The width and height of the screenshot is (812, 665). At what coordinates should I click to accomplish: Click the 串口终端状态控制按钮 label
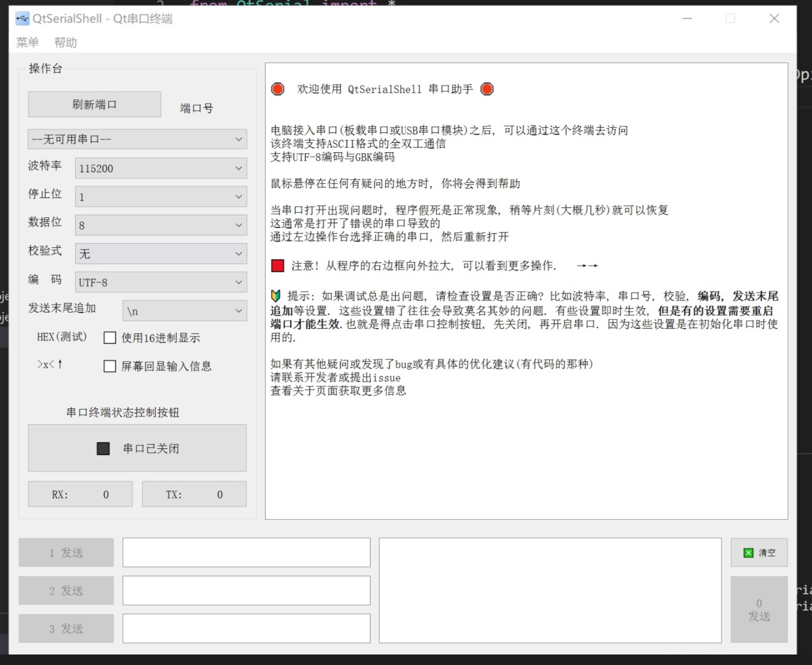click(x=123, y=413)
